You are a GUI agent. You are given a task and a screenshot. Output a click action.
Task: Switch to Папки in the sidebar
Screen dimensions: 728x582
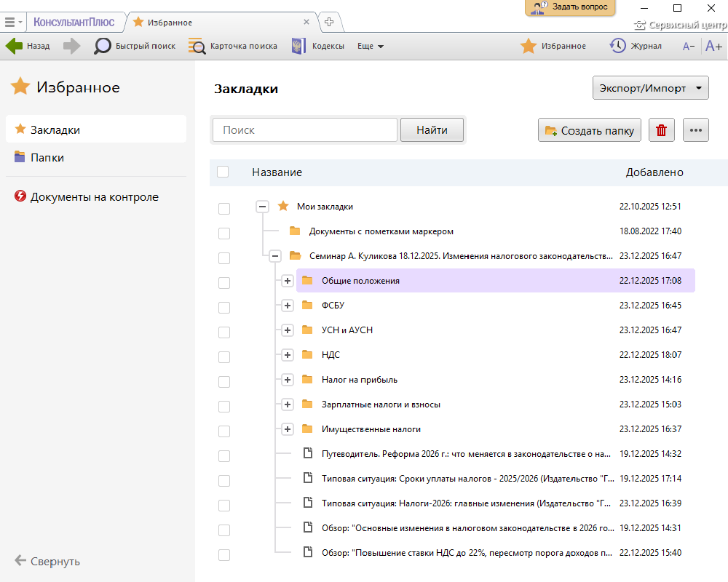pos(47,157)
